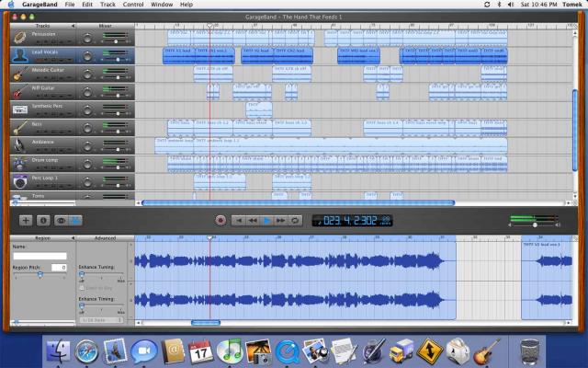Go to beginning of the song

[239, 221]
